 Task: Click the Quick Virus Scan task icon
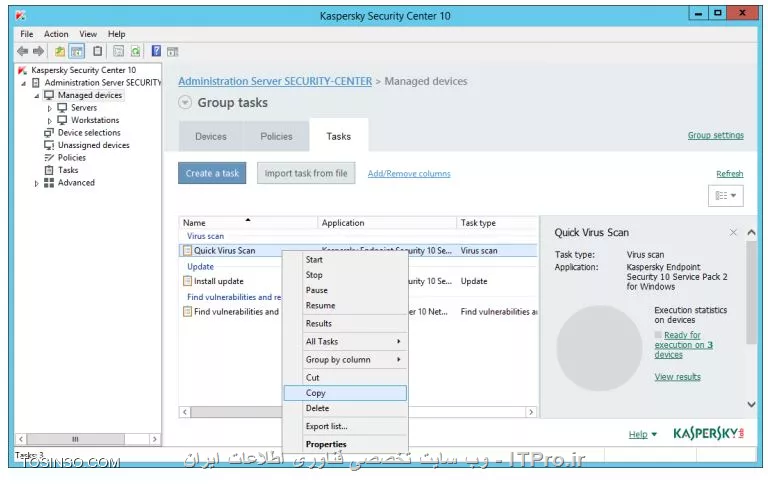(187, 251)
